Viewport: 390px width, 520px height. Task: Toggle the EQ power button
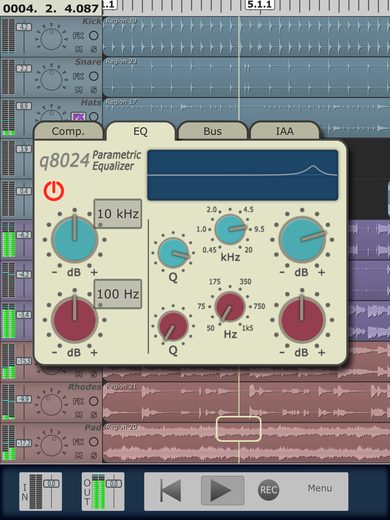54,191
